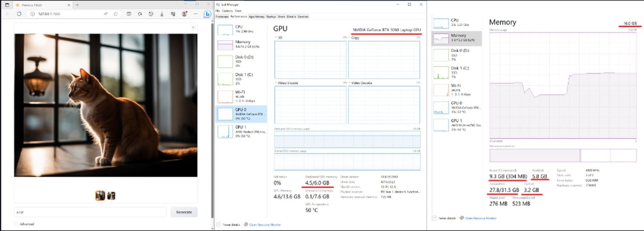Viewport: 644px width, 231px height.
Task: Open the Bing chat sidebar icon
Action: coord(207,14)
